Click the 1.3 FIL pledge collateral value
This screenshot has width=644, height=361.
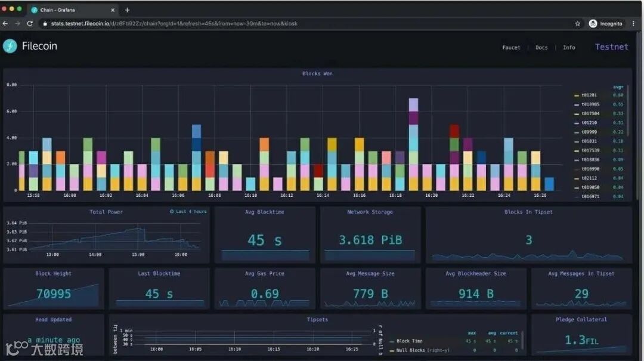(581, 340)
